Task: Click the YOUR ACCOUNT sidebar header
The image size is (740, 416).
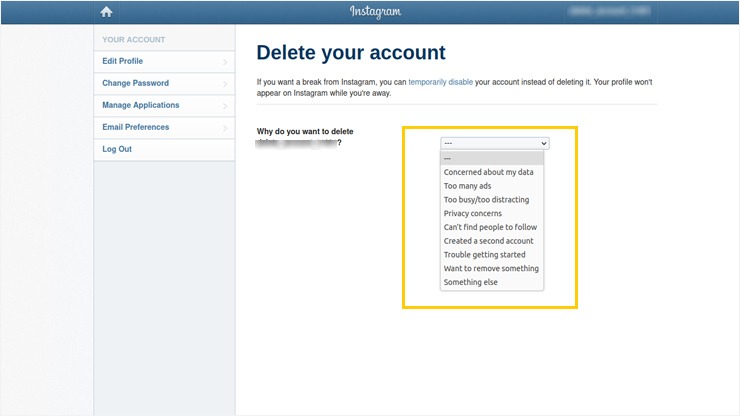Action: 134,40
